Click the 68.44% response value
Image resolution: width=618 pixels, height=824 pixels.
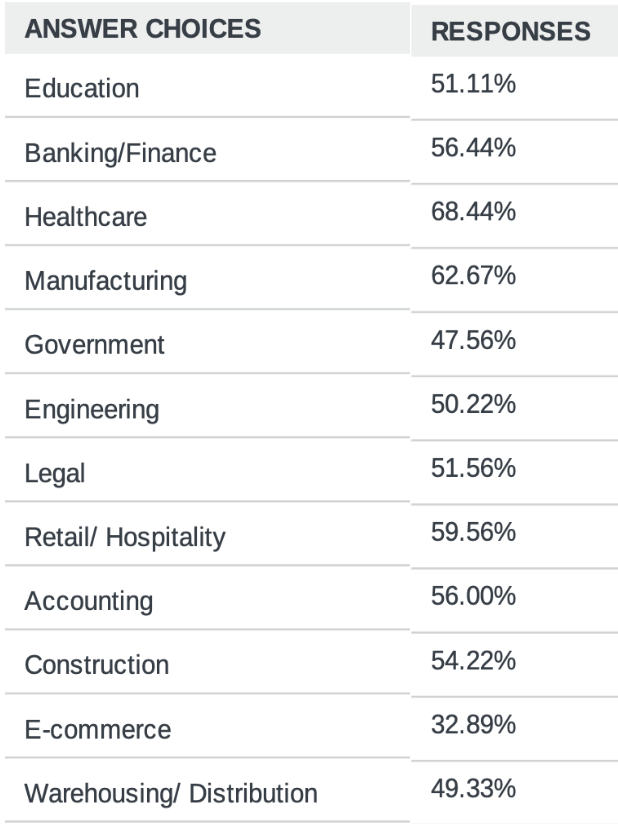click(473, 212)
